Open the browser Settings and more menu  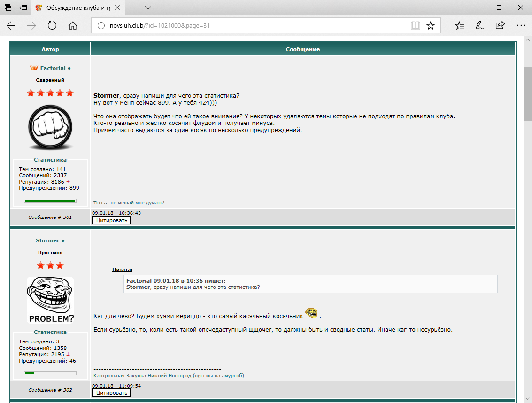(520, 25)
